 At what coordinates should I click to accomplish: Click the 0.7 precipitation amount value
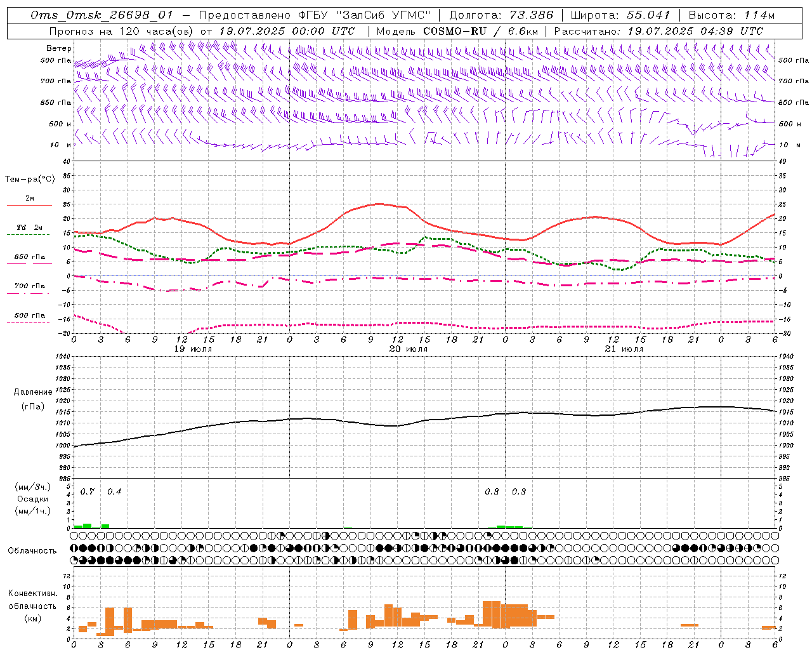coord(87,492)
